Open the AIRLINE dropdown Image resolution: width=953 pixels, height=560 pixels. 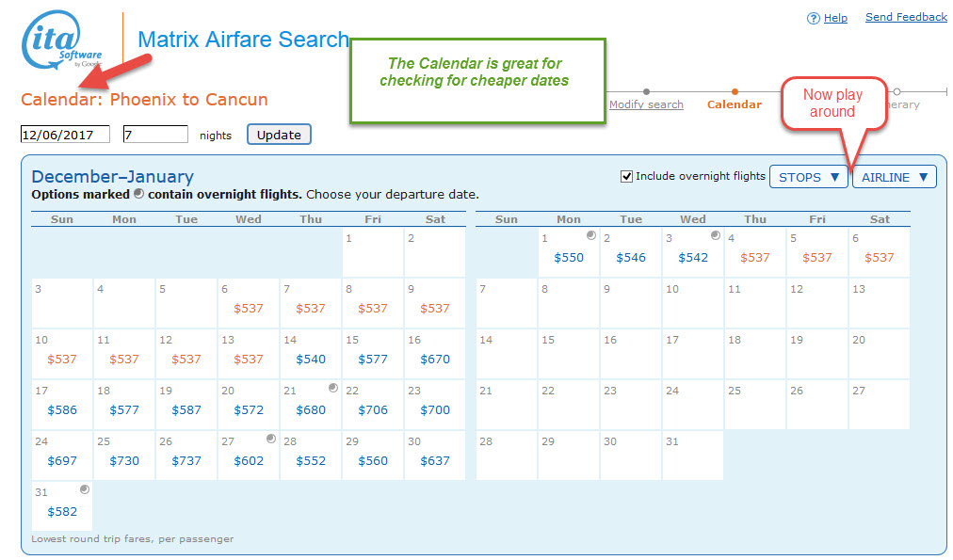coord(893,176)
